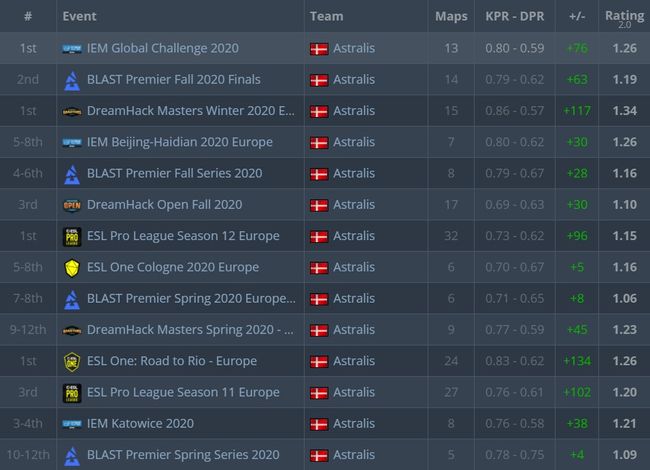Open the ESL Pro League Season 11 Europe link
Screen dimensions: 650x470
[x=183, y=392]
